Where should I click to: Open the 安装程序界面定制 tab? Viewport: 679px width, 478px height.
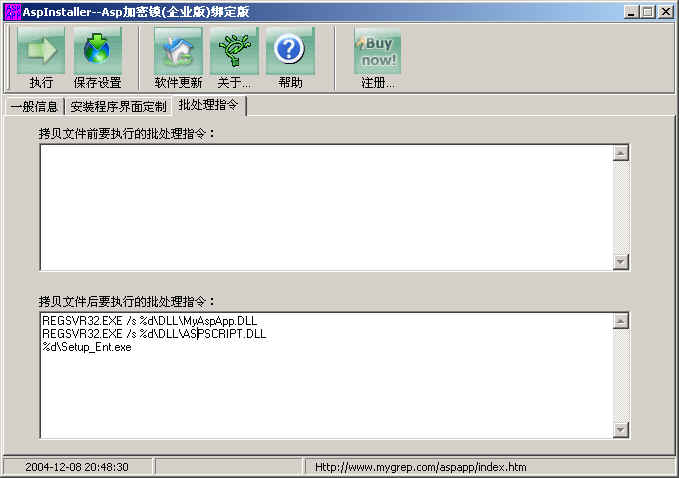pyautogui.click(x=118, y=106)
